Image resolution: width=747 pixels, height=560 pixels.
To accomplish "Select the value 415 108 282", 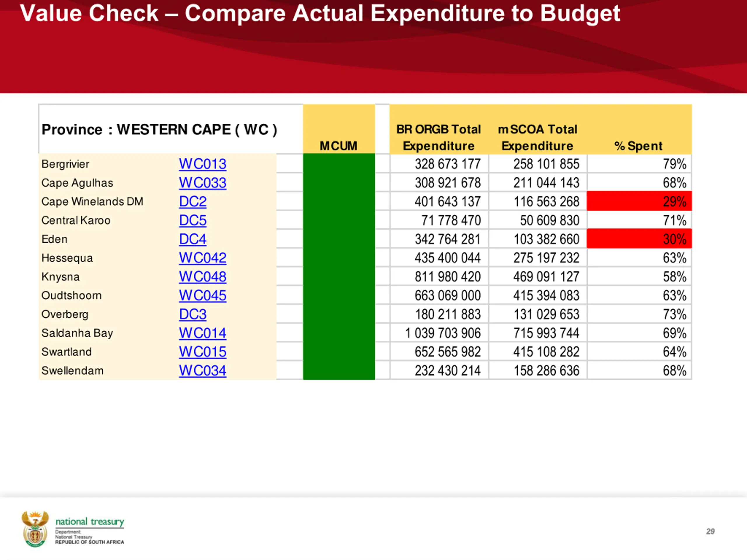I will click(x=547, y=352).
